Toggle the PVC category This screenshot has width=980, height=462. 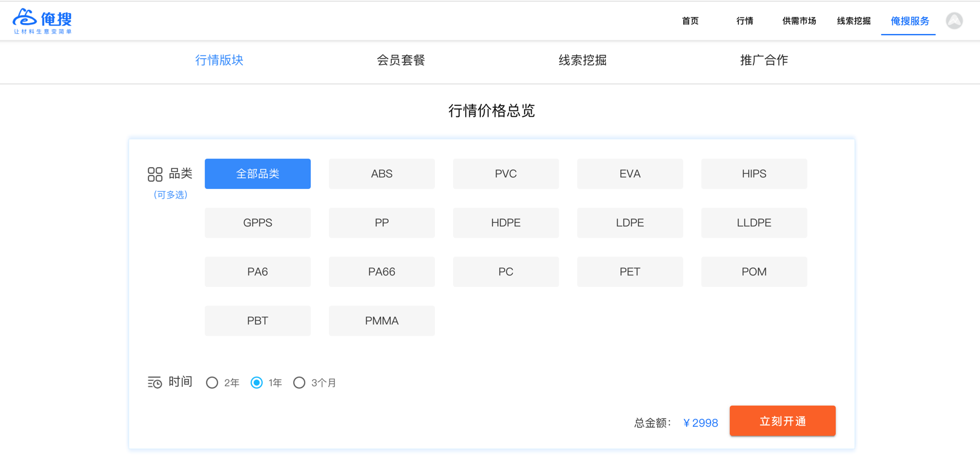[506, 174]
